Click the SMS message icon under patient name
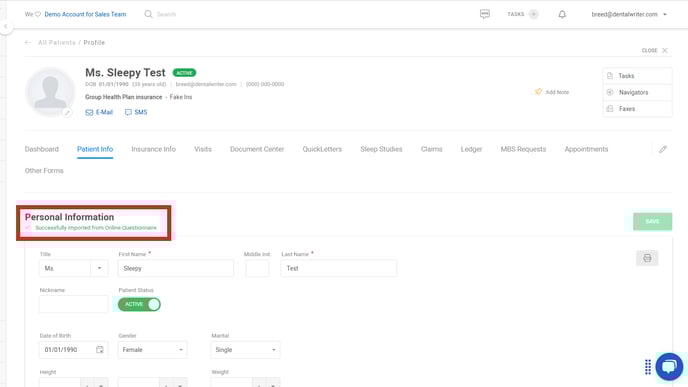This screenshot has width=688, height=387. (128, 112)
